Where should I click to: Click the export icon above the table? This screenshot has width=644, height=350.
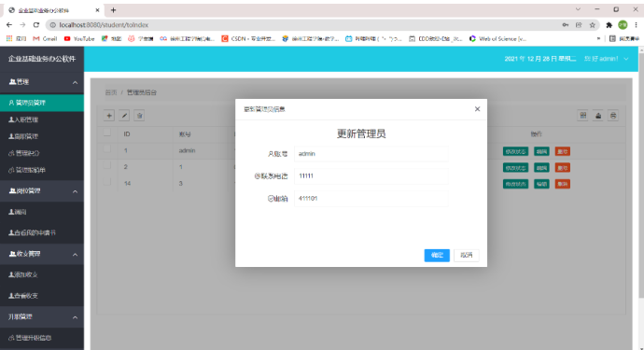point(598,116)
